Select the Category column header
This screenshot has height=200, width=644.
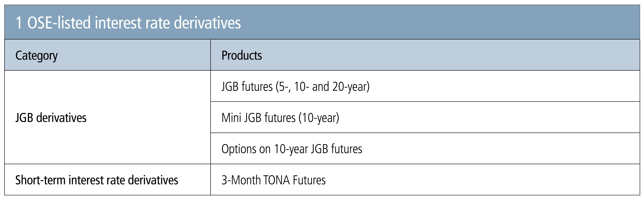pos(36,55)
